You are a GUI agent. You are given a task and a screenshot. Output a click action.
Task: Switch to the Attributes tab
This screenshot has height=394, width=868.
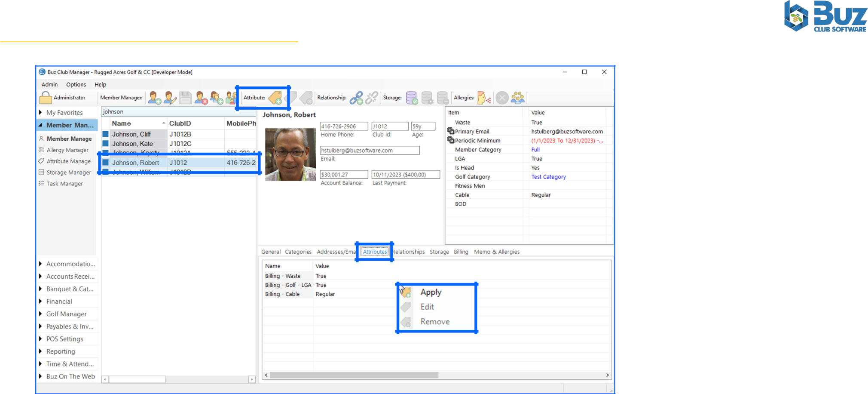click(375, 252)
